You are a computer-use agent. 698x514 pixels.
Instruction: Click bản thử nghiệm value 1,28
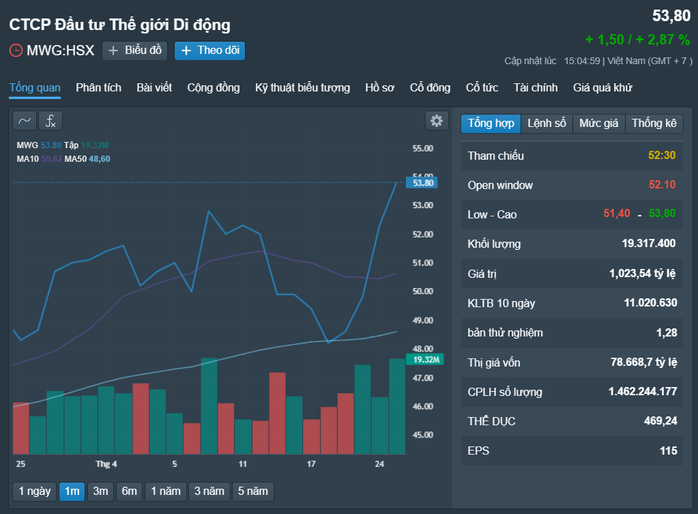click(x=666, y=332)
